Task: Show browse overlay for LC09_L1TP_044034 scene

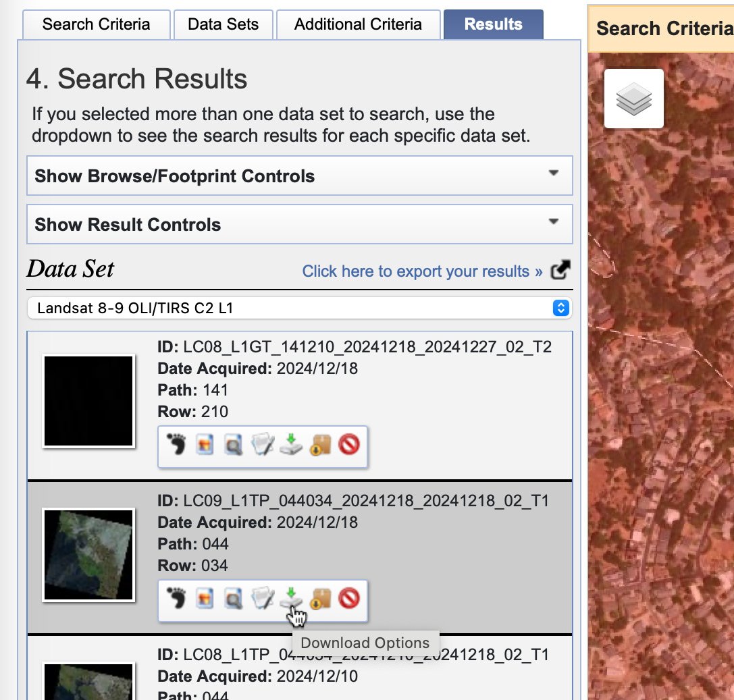Action: click(205, 599)
